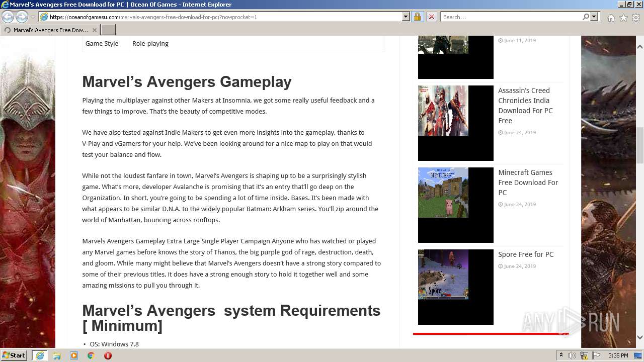Viewport: 644px width, 362px height.
Task: Close the Marvel's Avengers tab
Action: pos(94,30)
